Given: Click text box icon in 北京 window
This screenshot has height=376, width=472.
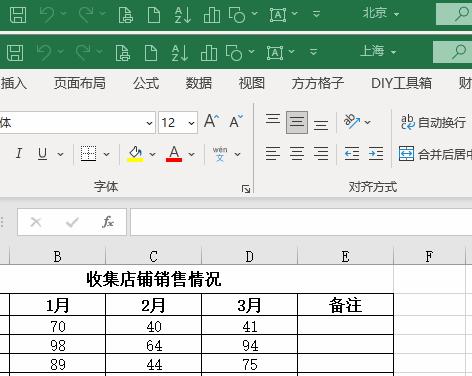Looking at the screenshot, I should click(278, 15).
